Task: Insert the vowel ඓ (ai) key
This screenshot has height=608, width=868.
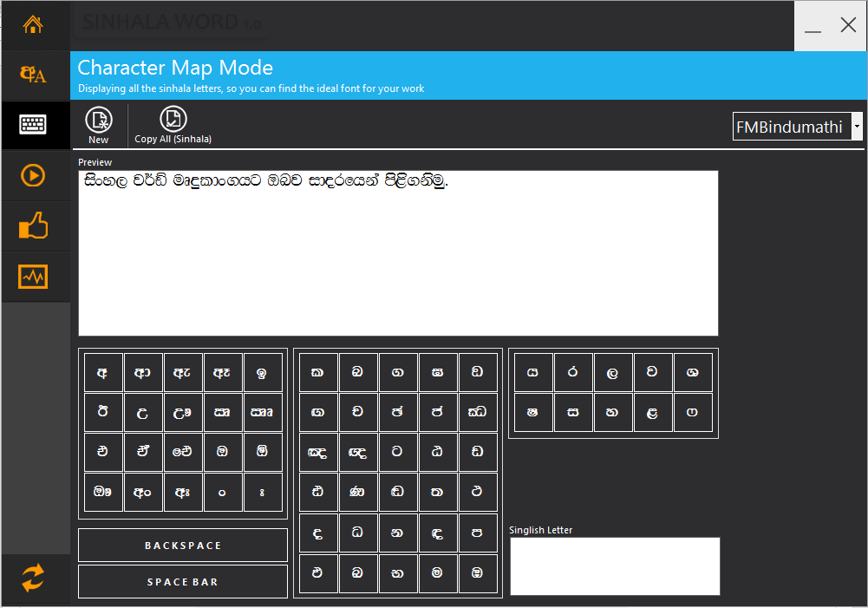Action: [x=183, y=452]
